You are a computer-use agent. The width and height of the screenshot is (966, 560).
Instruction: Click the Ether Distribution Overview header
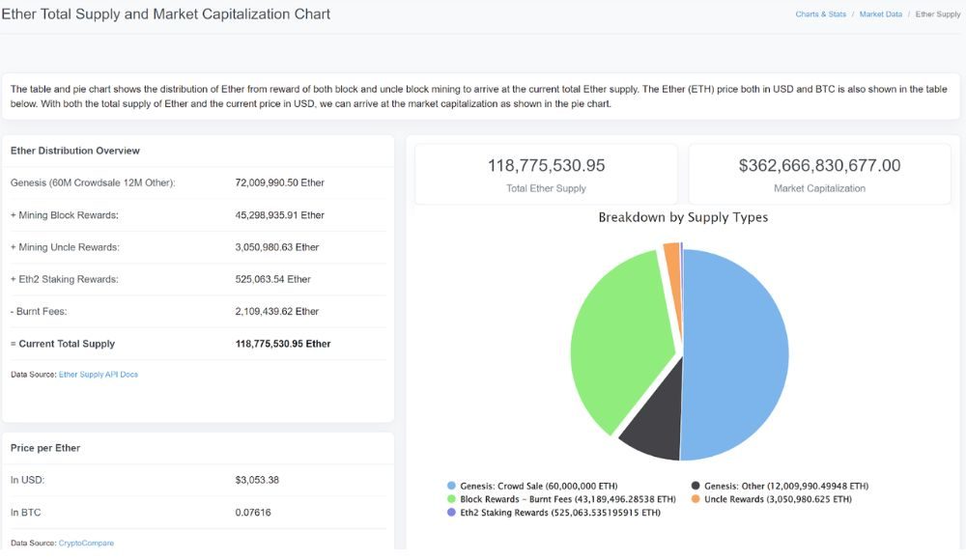75,151
